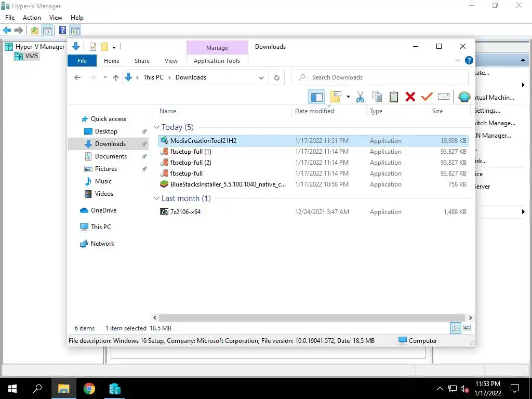Click the Paste clipboard icon
This screenshot has width=532, height=399.
[x=394, y=97]
